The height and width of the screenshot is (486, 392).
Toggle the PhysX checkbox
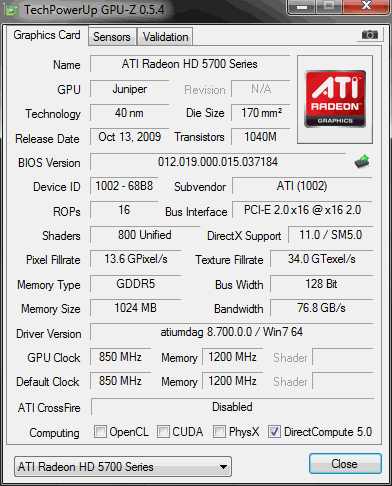click(x=219, y=432)
